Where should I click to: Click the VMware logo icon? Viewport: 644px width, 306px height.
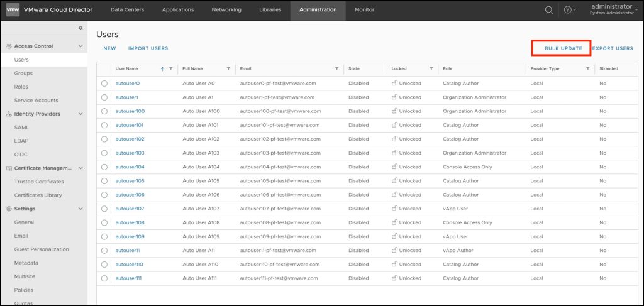click(13, 10)
